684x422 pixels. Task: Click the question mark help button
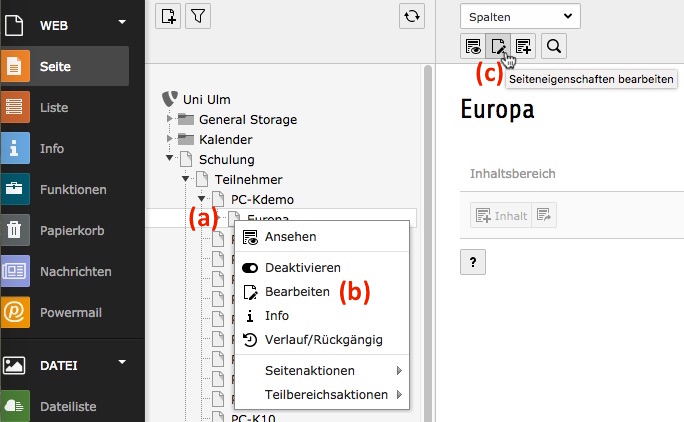(473, 262)
